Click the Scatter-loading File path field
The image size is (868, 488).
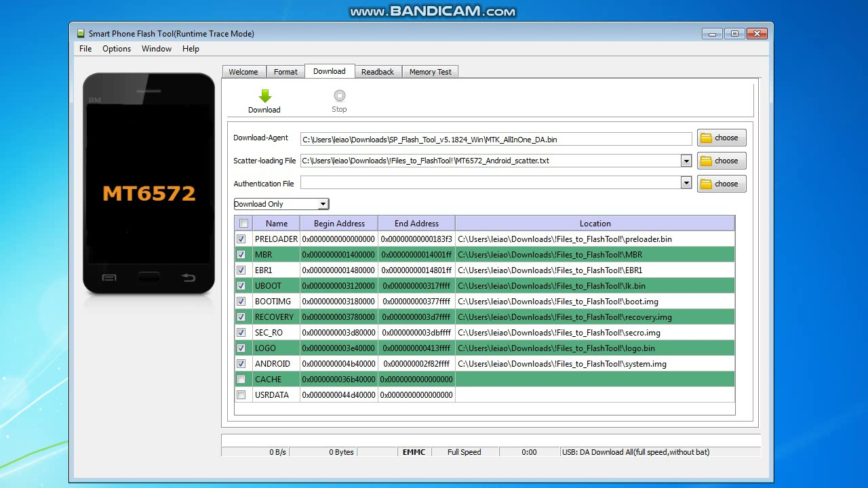click(x=490, y=161)
